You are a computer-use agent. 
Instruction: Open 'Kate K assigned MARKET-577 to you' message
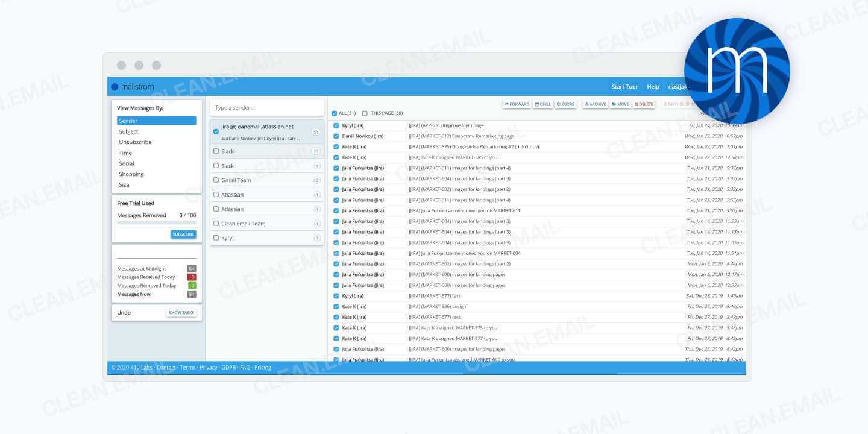(x=453, y=338)
